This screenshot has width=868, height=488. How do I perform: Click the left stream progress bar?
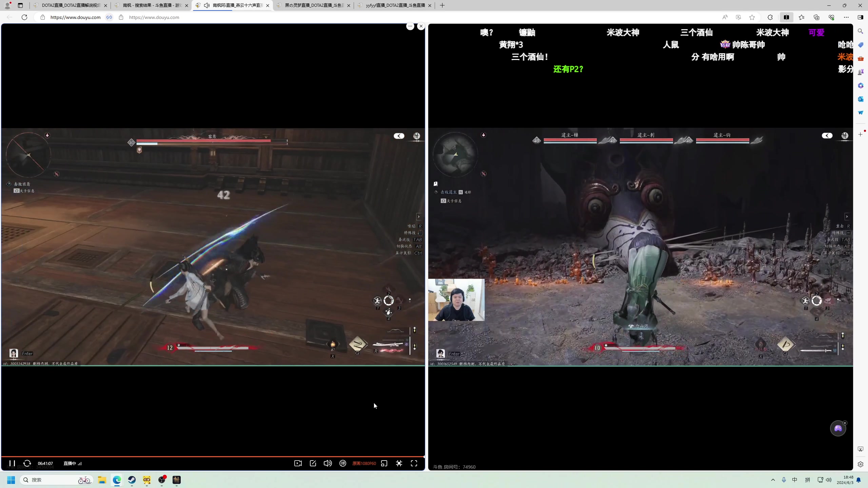[x=213, y=456]
